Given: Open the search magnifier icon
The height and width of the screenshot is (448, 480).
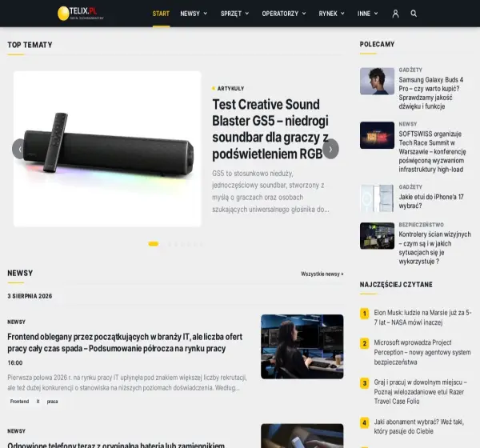Looking at the screenshot, I should (414, 14).
